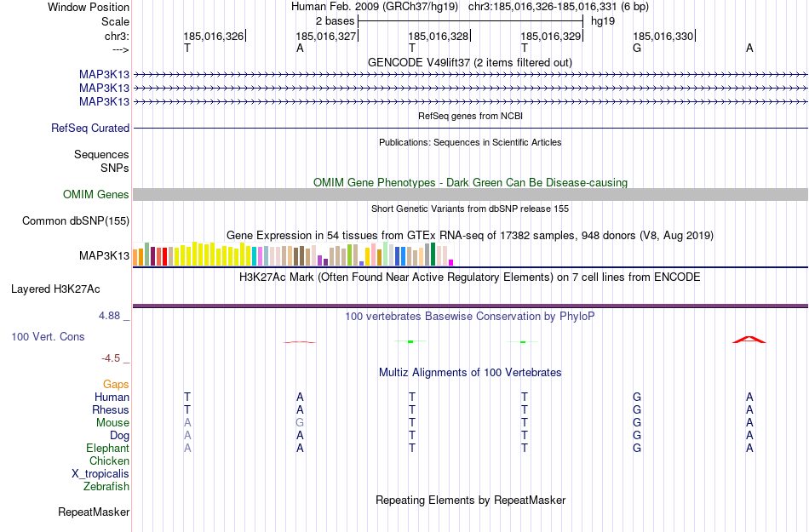Click the "RefSeq Curated" track label
Viewport: 809px width, 532px height.
point(89,128)
